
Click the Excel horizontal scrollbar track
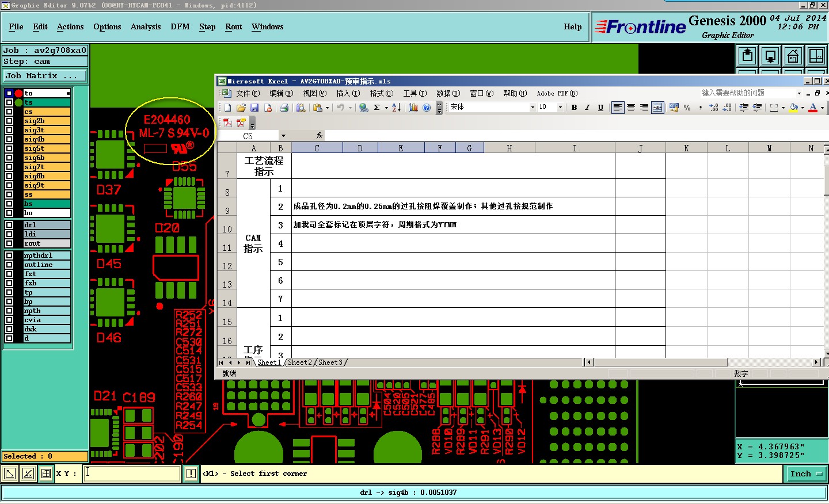point(702,362)
